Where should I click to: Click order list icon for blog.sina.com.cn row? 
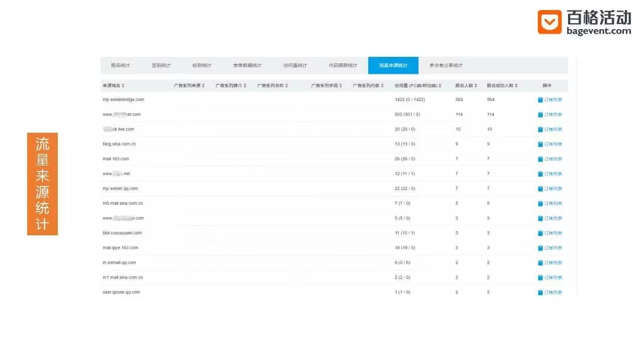pyautogui.click(x=540, y=144)
